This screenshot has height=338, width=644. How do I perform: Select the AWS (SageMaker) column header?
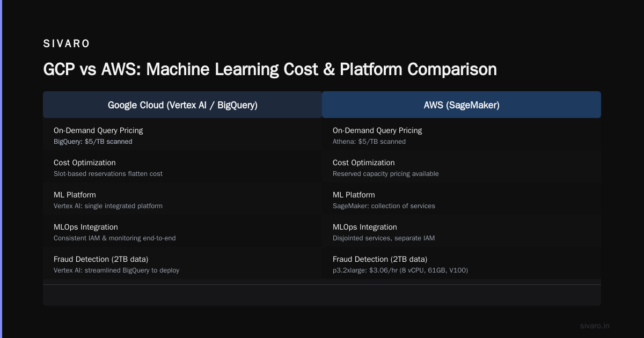click(x=462, y=105)
